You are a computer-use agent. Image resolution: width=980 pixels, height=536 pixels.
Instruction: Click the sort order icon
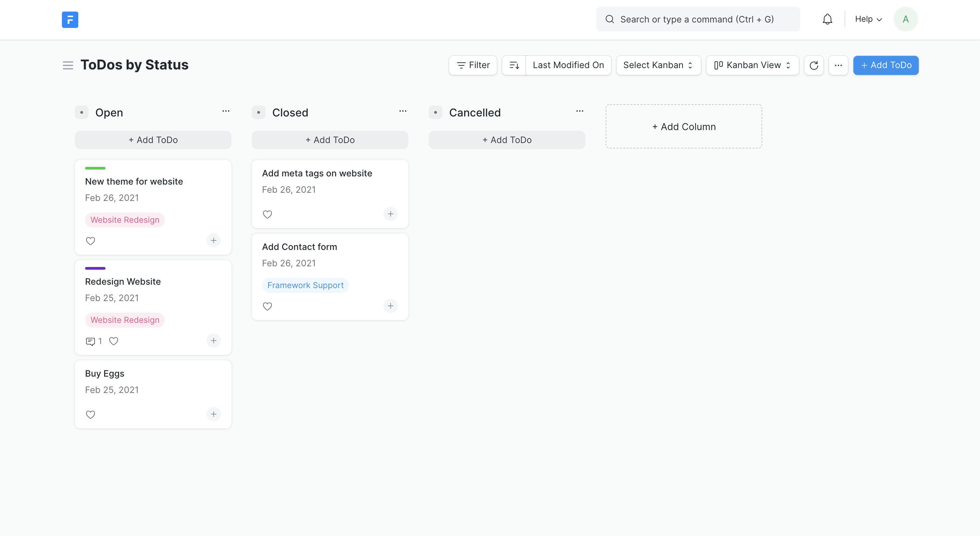[x=514, y=65]
